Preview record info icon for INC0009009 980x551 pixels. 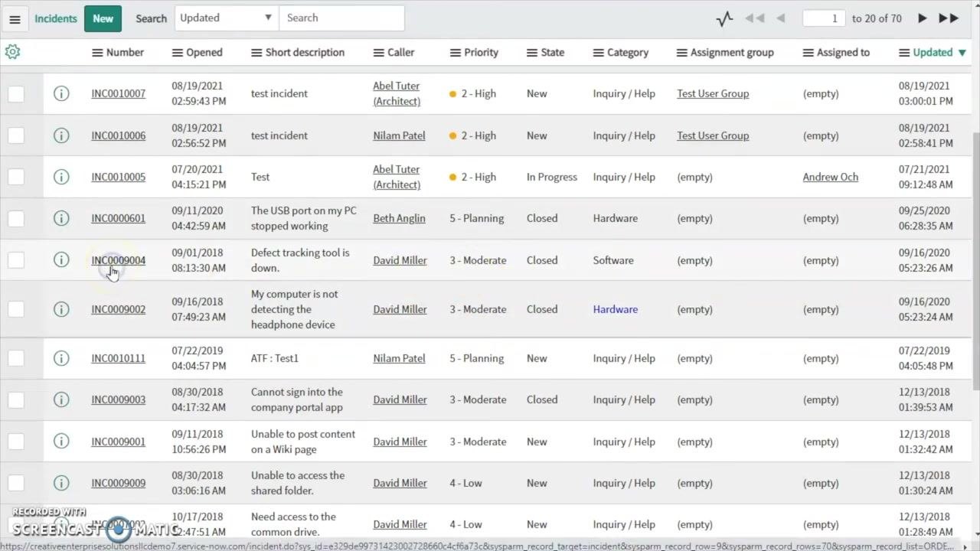pos(61,483)
